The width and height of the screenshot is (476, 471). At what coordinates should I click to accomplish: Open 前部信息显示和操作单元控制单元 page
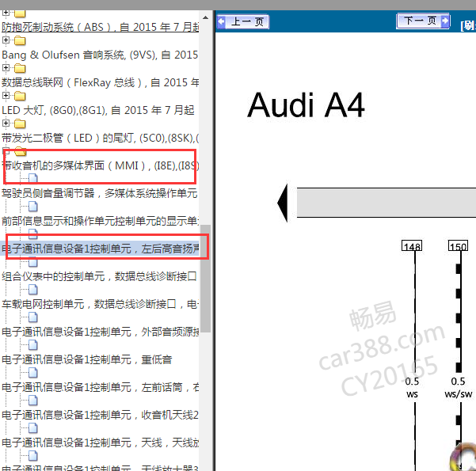[x=100, y=221]
